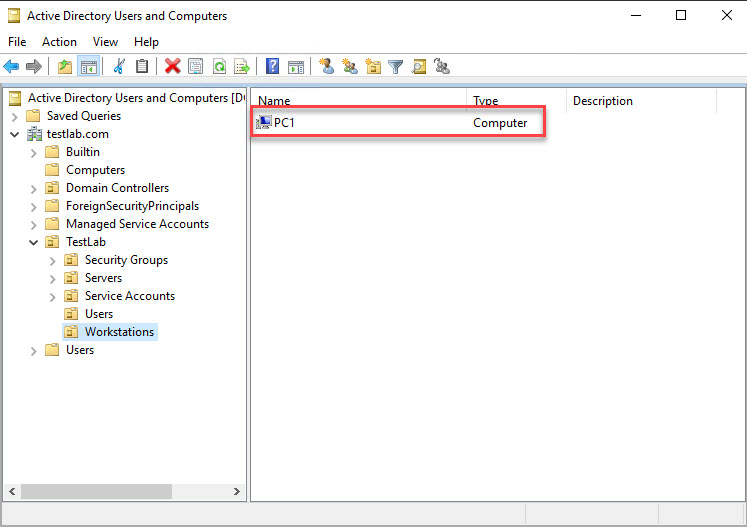Expand the Builtin container

click(33, 153)
